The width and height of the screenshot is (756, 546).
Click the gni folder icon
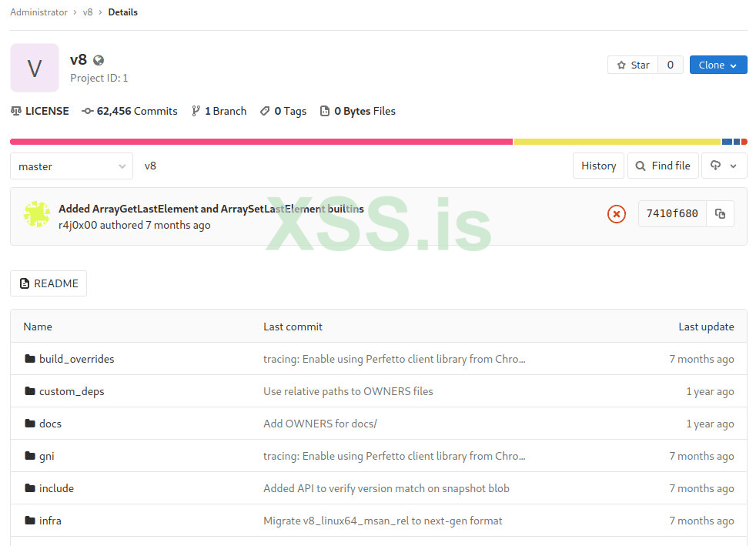point(30,455)
